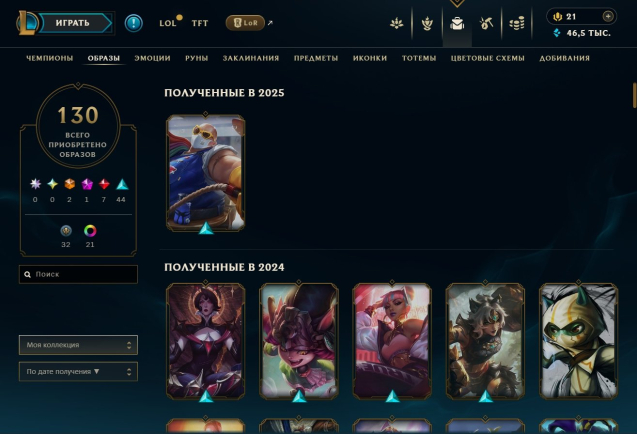Open the Collection briefcase icon
Image resolution: width=637 pixels, height=434 pixels.
pos(457,24)
